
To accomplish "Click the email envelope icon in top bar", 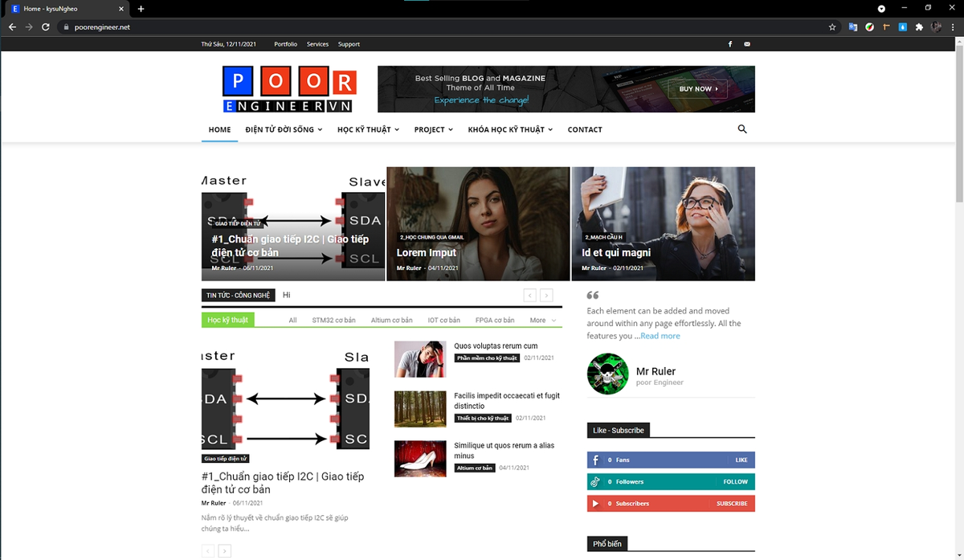I will click(747, 44).
